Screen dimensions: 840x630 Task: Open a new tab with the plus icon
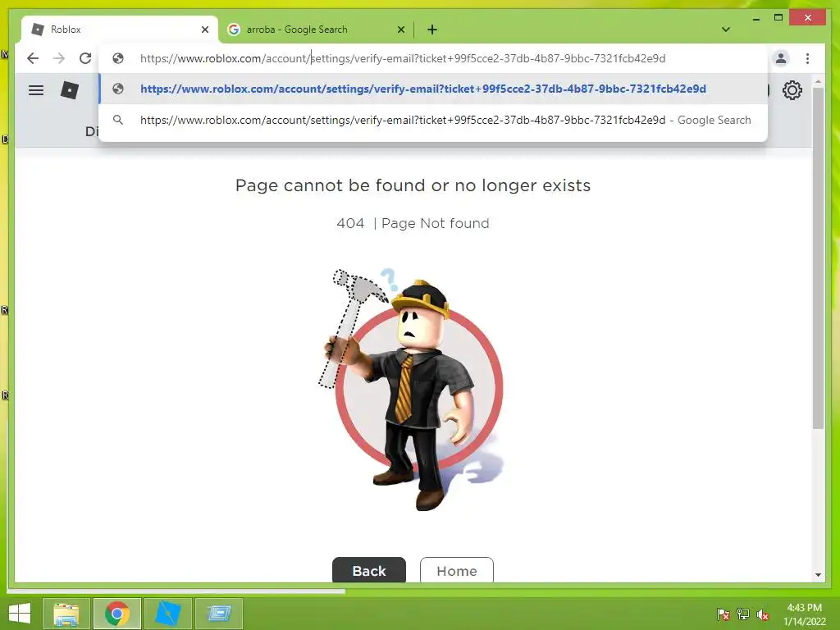[432, 30]
